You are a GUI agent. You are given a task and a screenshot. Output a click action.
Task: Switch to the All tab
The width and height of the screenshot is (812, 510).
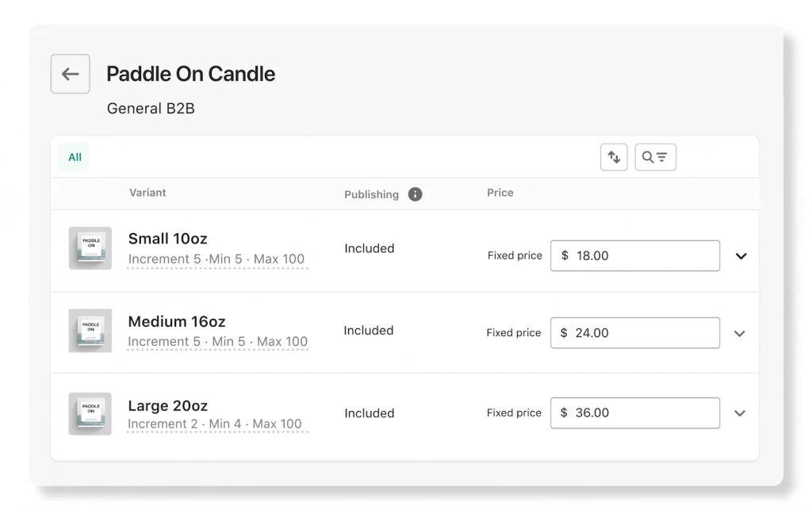coord(73,156)
